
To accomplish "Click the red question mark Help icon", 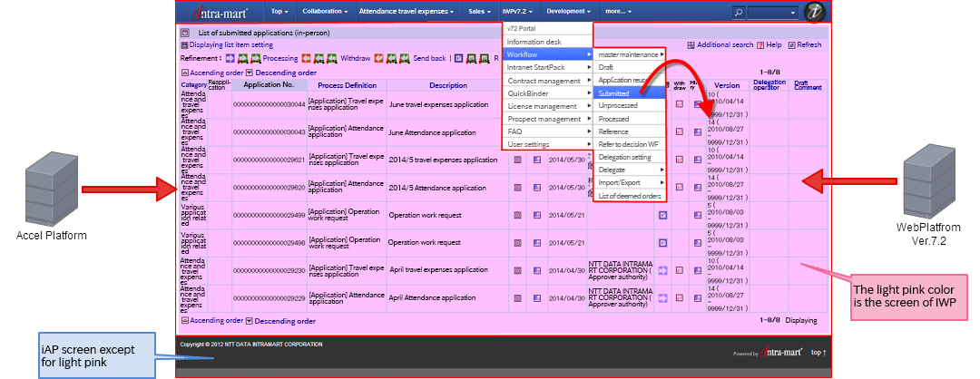I will (760, 45).
